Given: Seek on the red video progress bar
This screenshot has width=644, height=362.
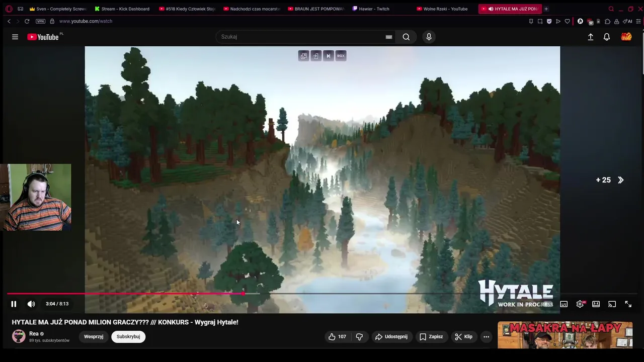Looking at the screenshot, I should point(322,294).
